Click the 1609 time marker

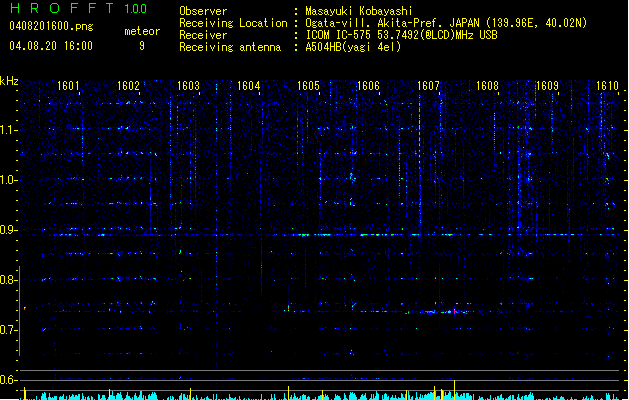(x=548, y=86)
